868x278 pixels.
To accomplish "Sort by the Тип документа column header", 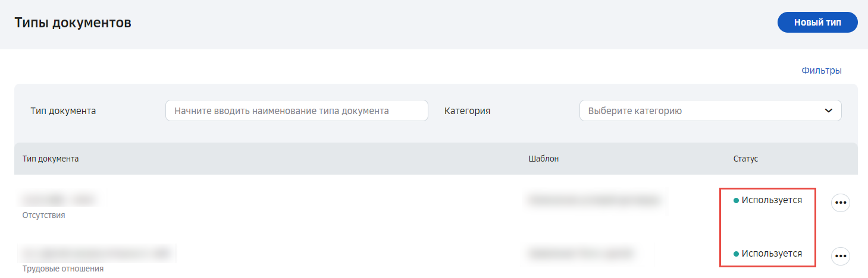I will point(51,159).
